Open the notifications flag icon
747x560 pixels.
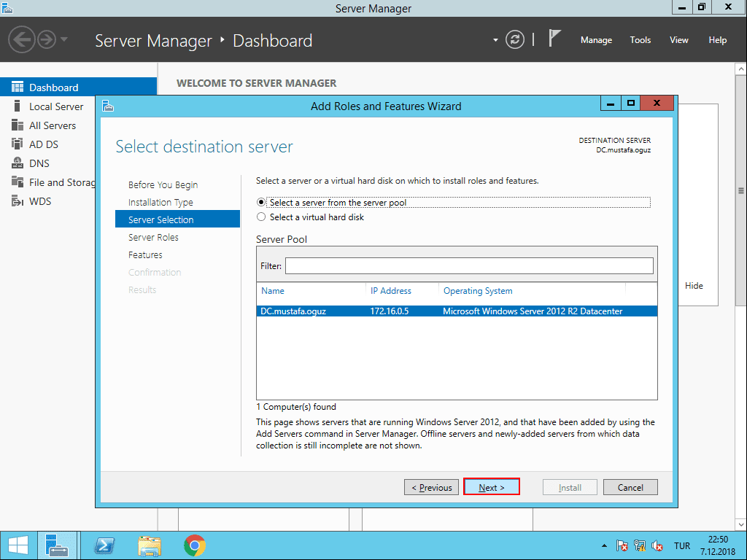click(x=554, y=38)
